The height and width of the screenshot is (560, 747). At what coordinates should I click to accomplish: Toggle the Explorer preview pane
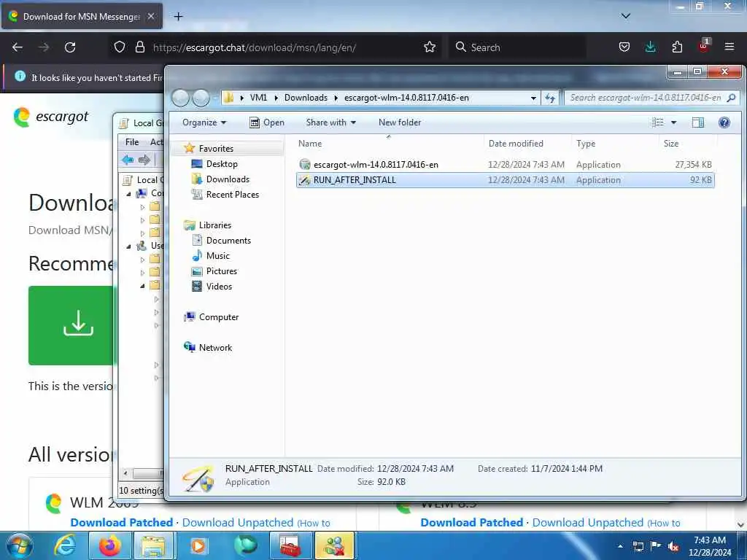click(697, 122)
